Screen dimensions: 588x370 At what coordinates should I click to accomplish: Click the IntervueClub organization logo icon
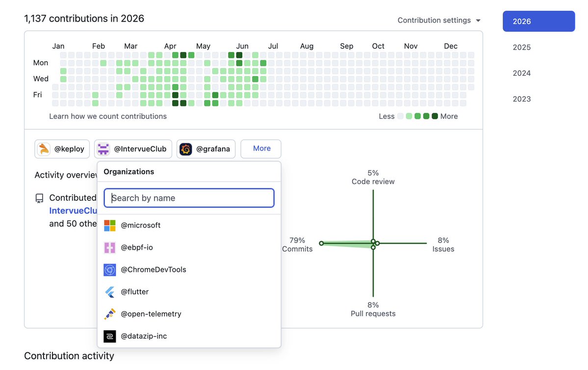(x=103, y=149)
